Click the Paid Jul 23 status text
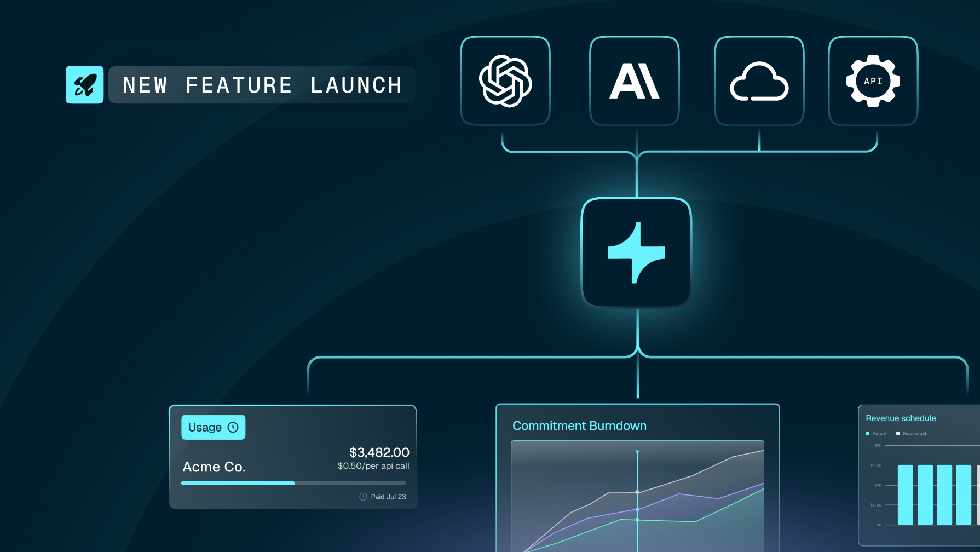 click(389, 497)
